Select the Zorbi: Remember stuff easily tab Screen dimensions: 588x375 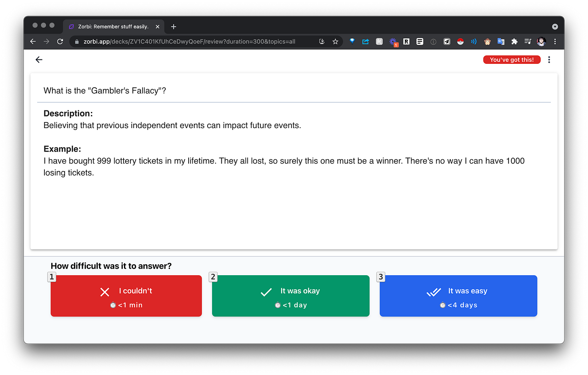point(113,27)
